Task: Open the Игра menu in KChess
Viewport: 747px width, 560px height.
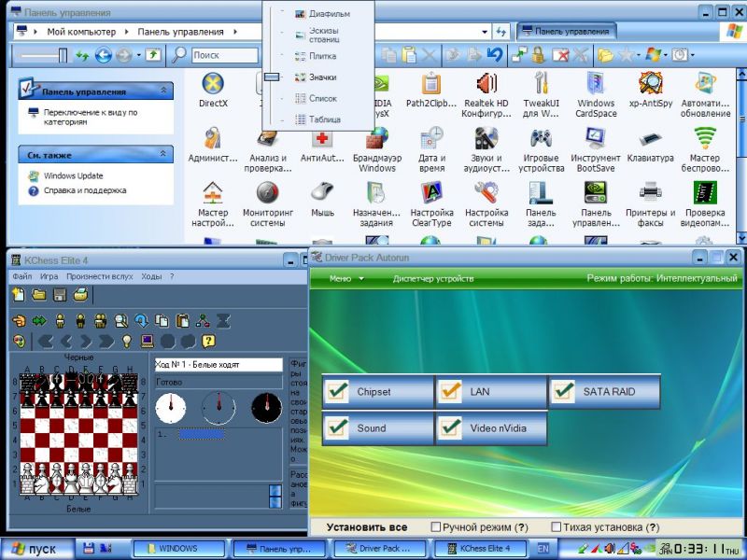Action: 49,276
